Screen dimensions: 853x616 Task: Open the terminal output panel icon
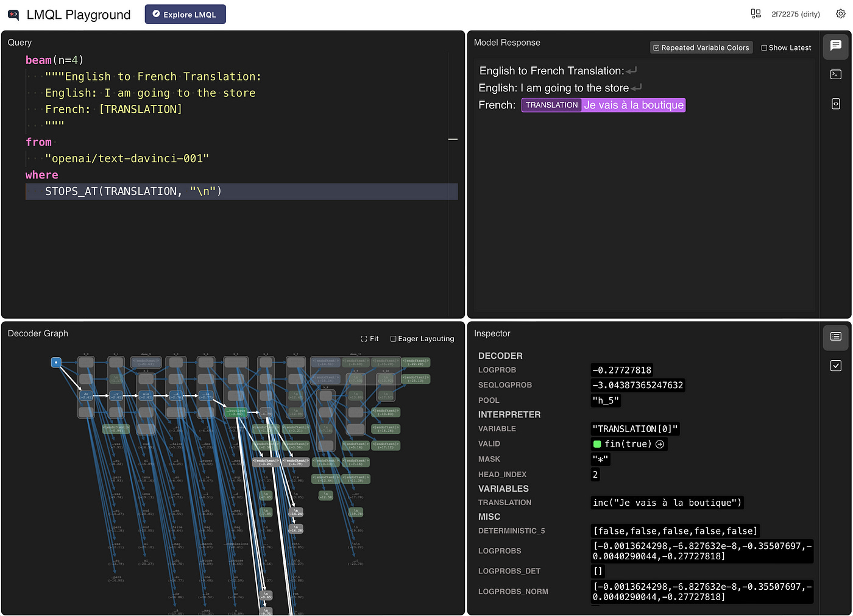[x=835, y=74]
